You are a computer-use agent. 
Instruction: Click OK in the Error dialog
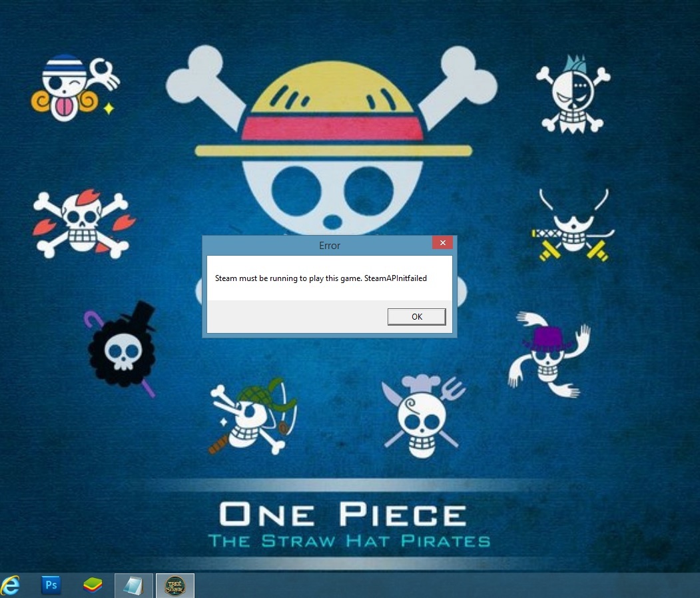pyautogui.click(x=416, y=317)
